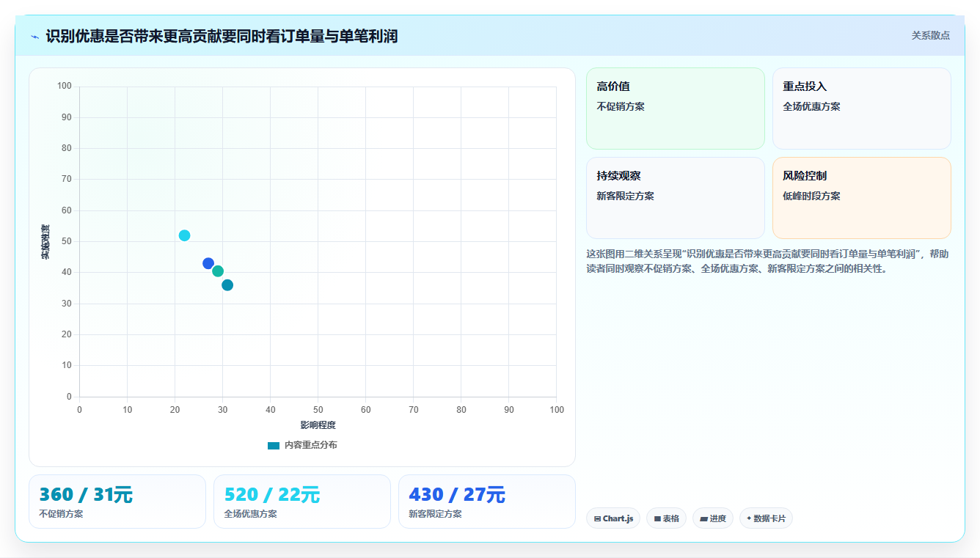Click the star icon in 数据卡片 tag
The height and width of the screenshot is (558, 980).
click(x=749, y=518)
